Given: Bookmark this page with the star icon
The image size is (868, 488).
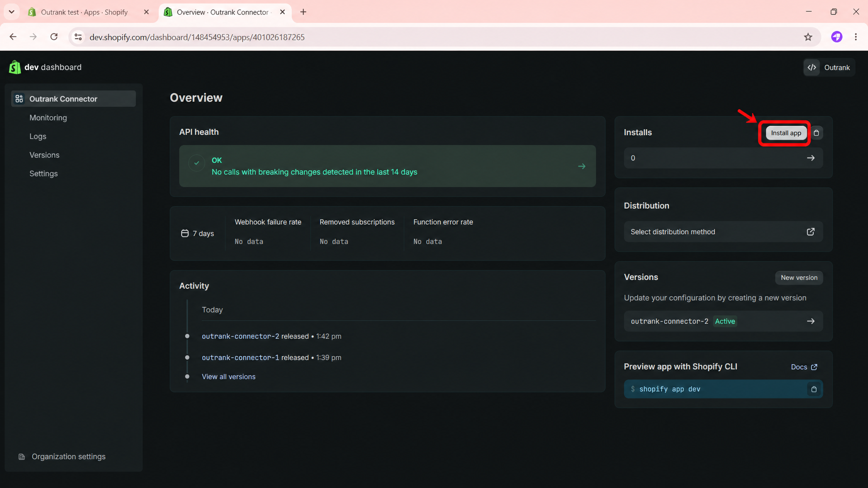Looking at the screenshot, I should coord(808,37).
